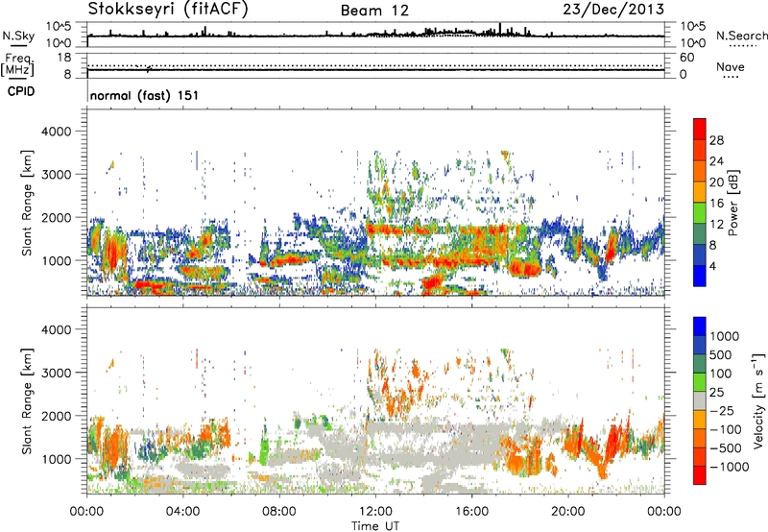This screenshot has height=532, width=768.
Task: Select the 'Time UT' axis title
Action: coord(375,526)
